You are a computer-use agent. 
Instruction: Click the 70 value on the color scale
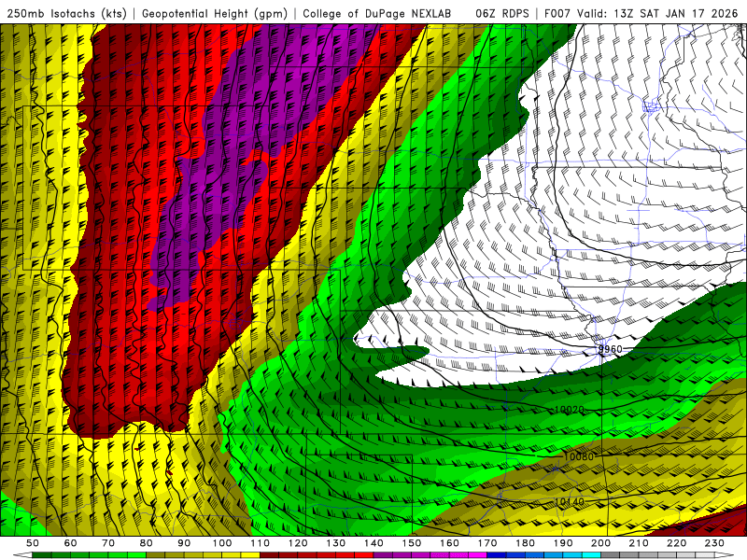(x=108, y=543)
